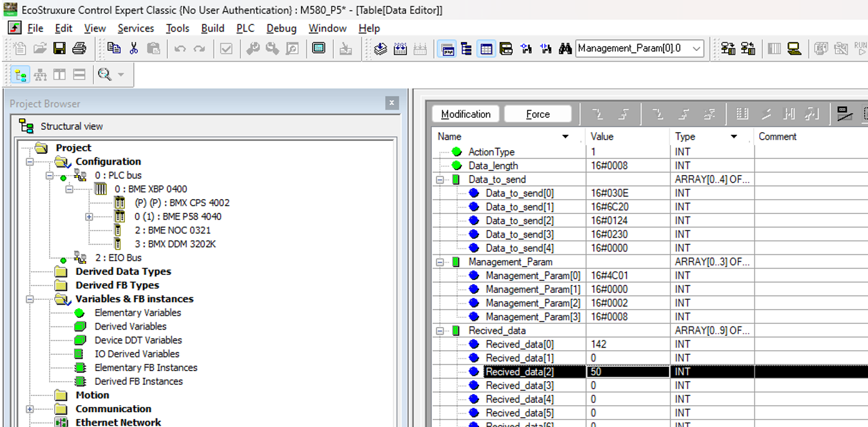Click the Comment column header

(x=777, y=137)
